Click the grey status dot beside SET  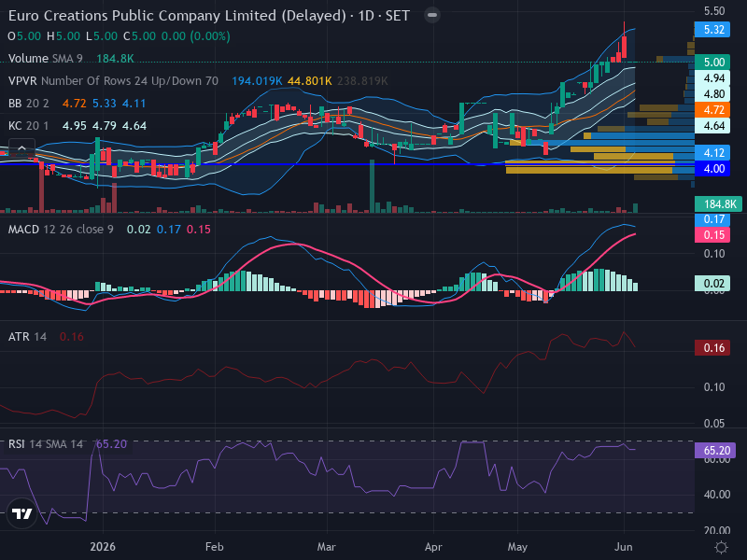432,15
